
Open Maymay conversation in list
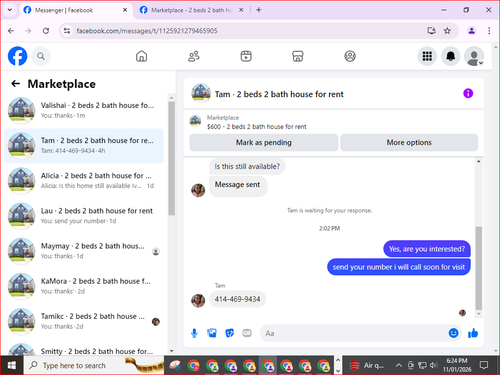[x=84, y=251]
